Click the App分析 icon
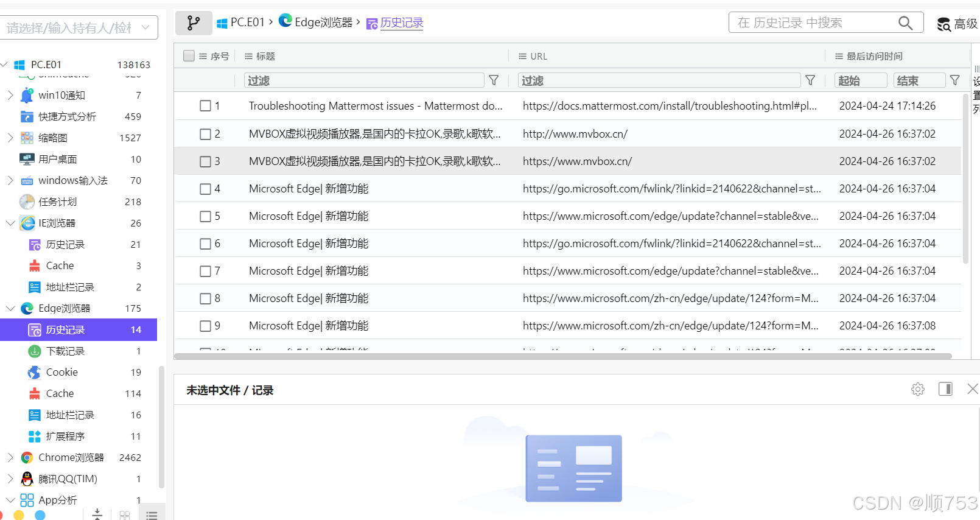This screenshot has width=980, height=520. [x=27, y=500]
